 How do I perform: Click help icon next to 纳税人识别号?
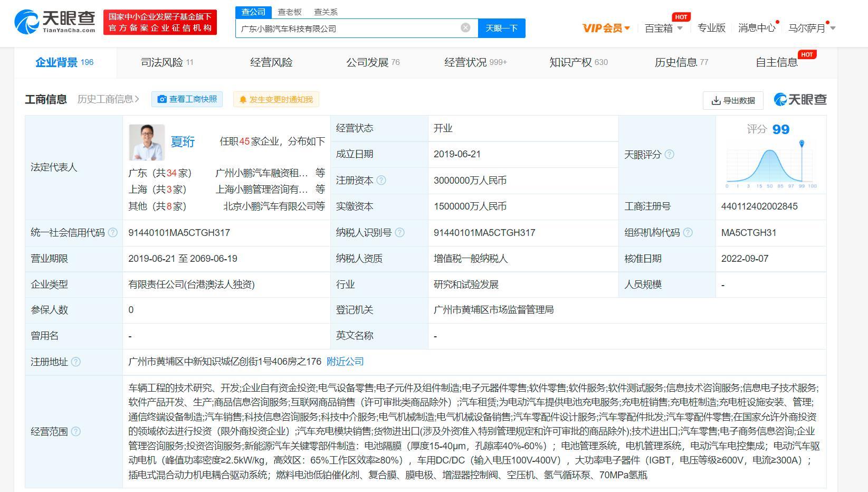coord(399,233)
